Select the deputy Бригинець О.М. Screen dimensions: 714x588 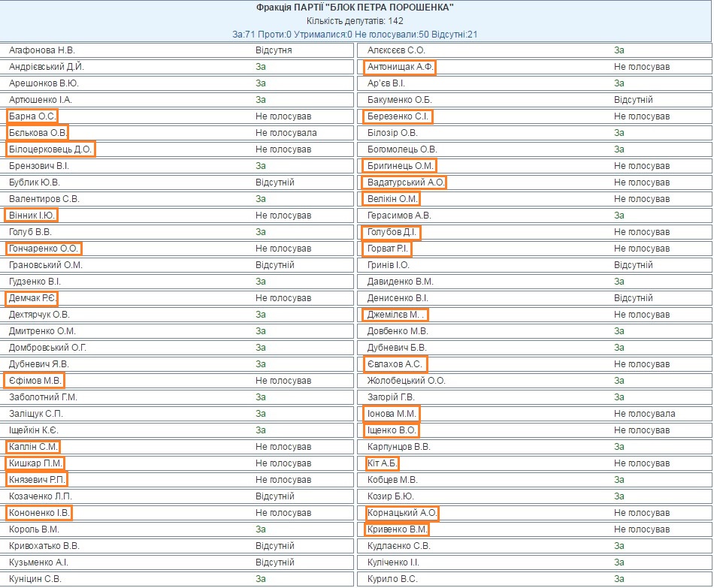(x=400, y=166)
